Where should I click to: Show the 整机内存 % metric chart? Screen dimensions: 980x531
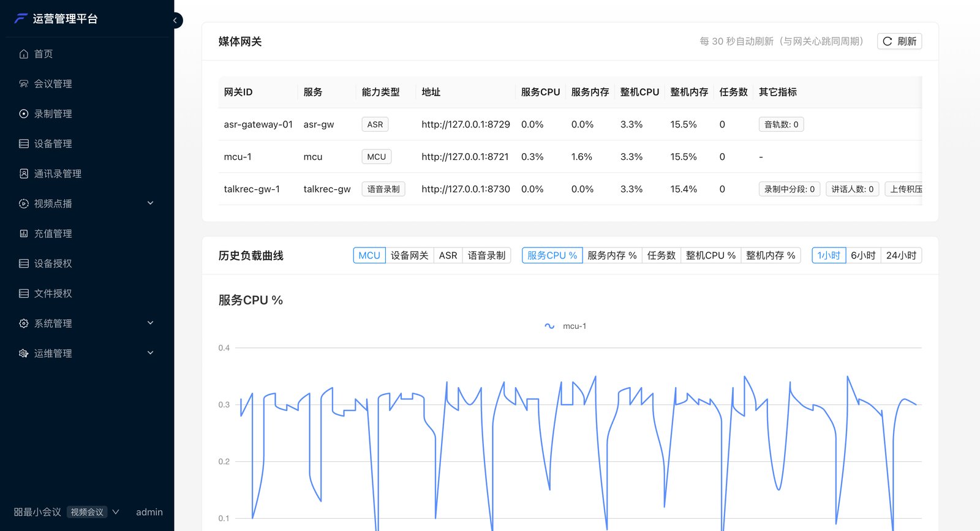click(x=771, y=255)
